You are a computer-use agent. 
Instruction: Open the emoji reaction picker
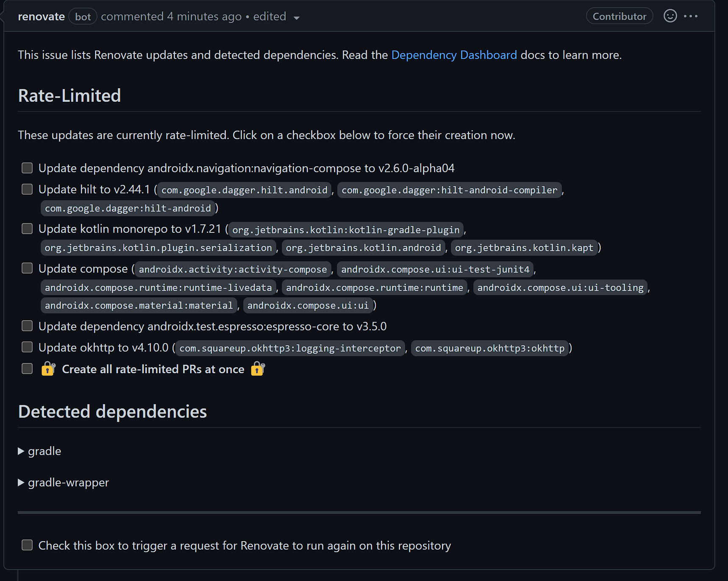(670, 16)
